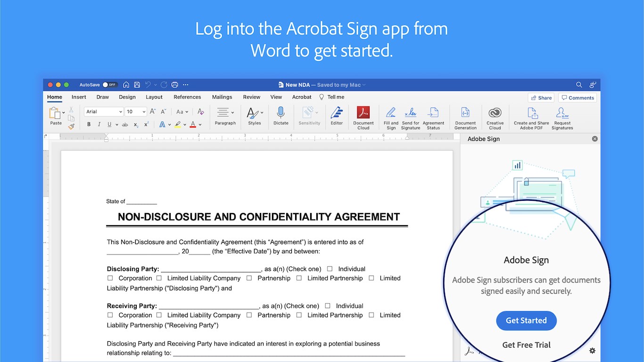This screenshot has width=644, height=362.
Task: Click the Redo arrow icon
Action: [164, 85]
